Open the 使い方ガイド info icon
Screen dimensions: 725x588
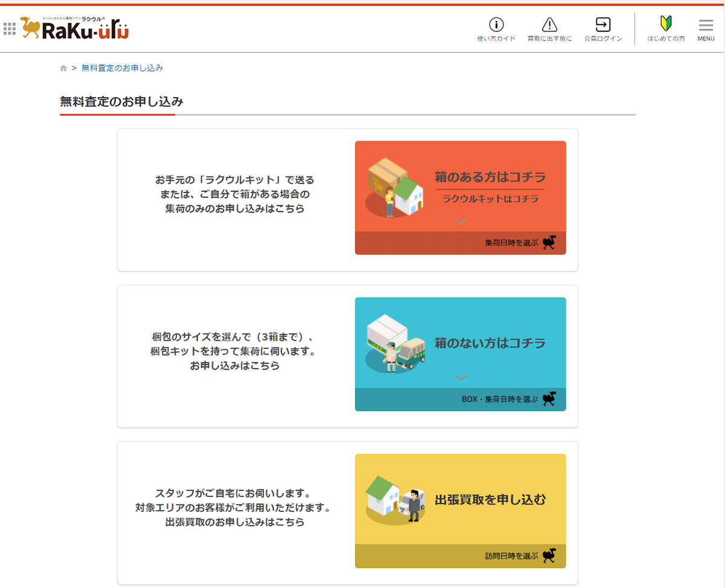pyautogui.click(x=496, y=25)
